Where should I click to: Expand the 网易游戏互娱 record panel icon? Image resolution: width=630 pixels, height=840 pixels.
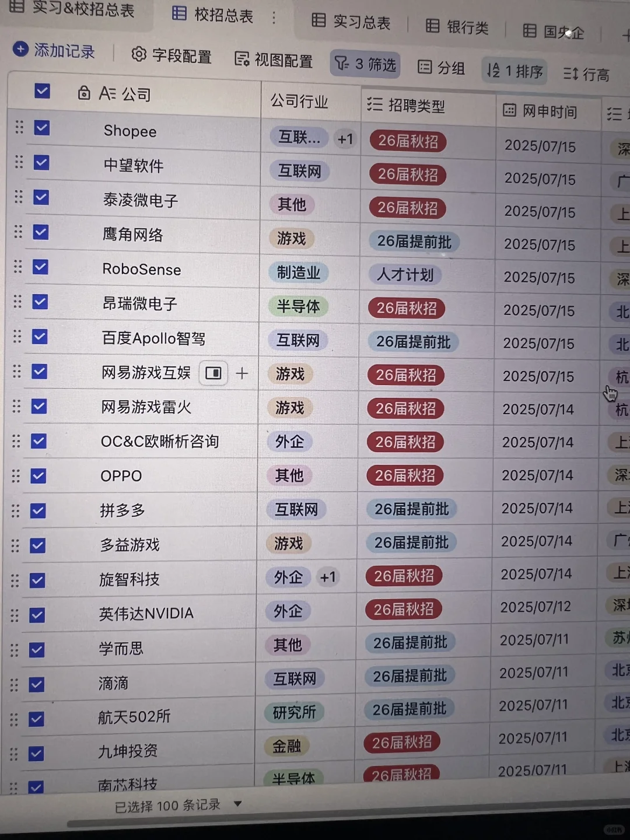213,373
